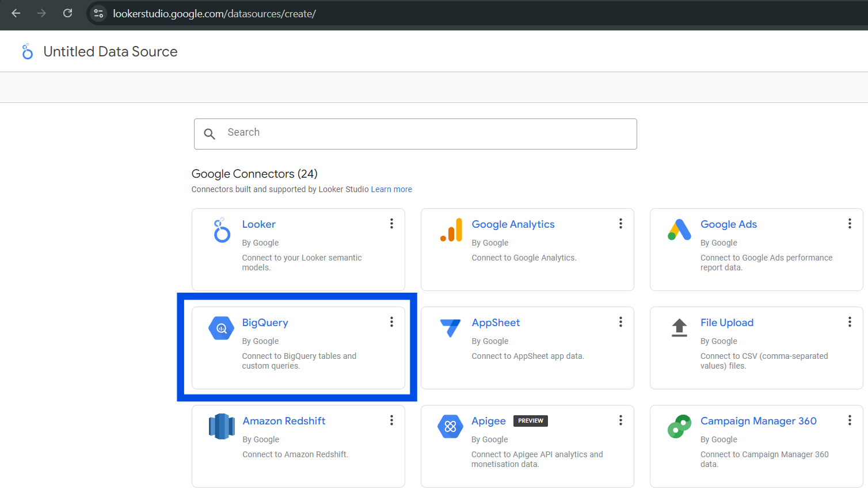The image size is (868, 490).
Task: Click the Google Ads logo icon
Action: pyautogui.click(x=679, y=230)
